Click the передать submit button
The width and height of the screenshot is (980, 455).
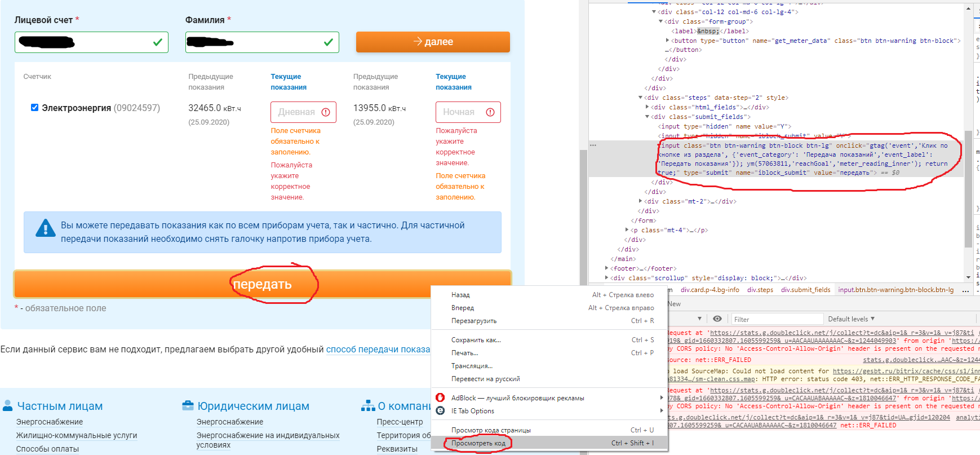click(263, 284)
